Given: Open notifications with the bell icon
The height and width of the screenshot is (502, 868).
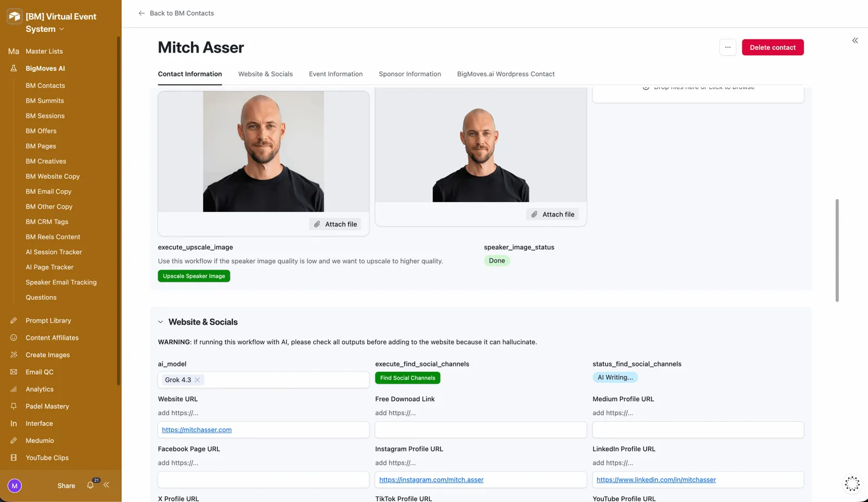Looking at the screenshot, I should (x=91, y=485).
